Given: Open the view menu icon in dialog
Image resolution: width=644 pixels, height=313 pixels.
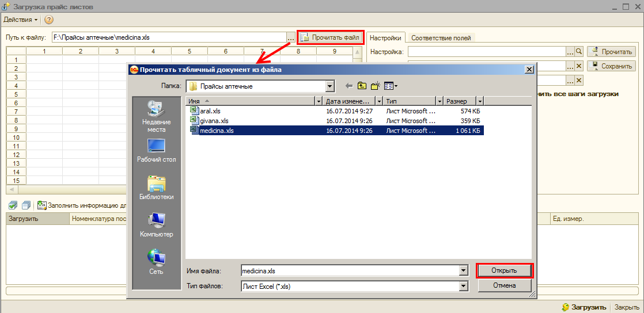Looking at the screenshot, I should pos(391,86).
